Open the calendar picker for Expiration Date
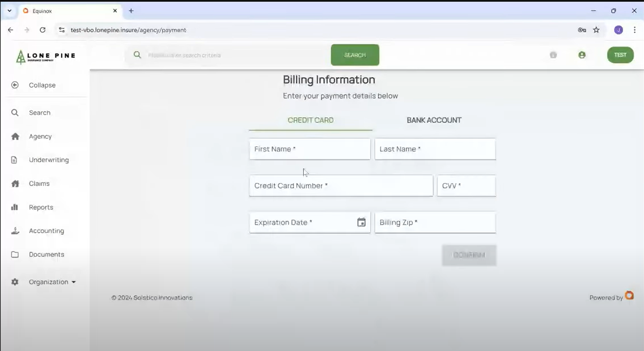The image size is (644, 351). click(x=361, y=222)
